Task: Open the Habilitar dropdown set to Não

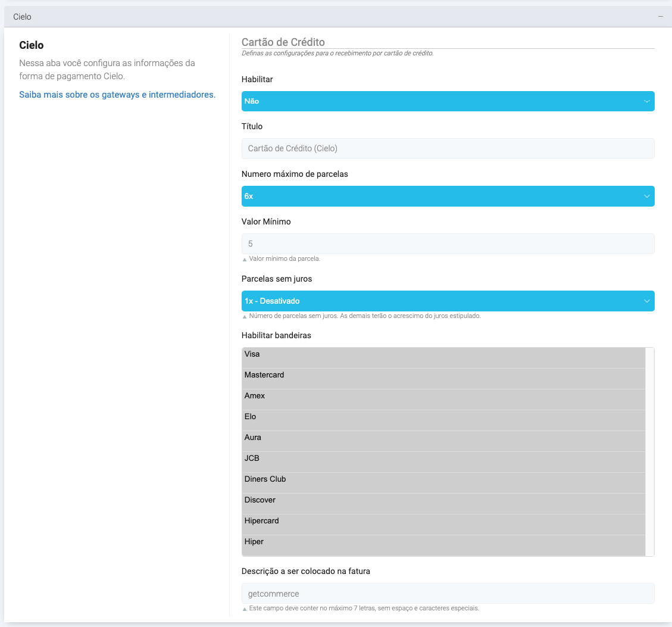Action: point(448,101)
